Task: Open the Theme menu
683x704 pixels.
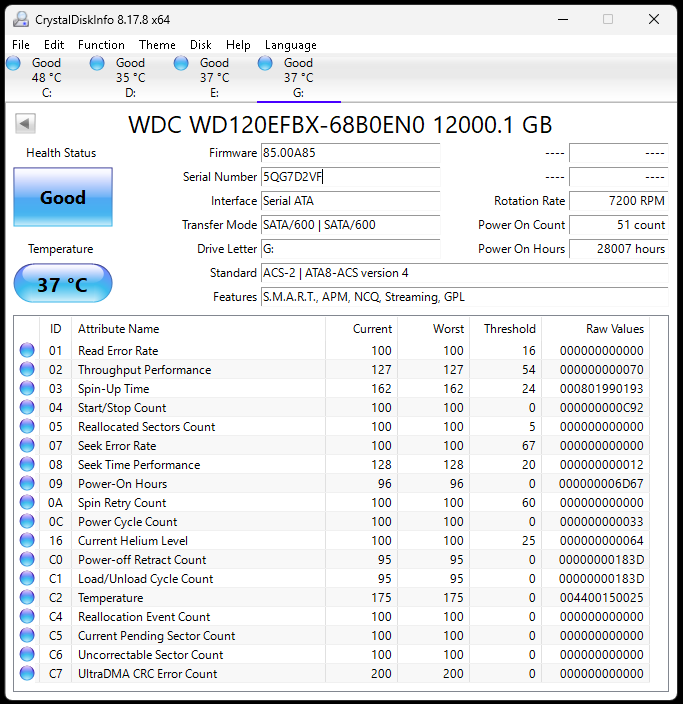Action: click(x=157, y=45)
